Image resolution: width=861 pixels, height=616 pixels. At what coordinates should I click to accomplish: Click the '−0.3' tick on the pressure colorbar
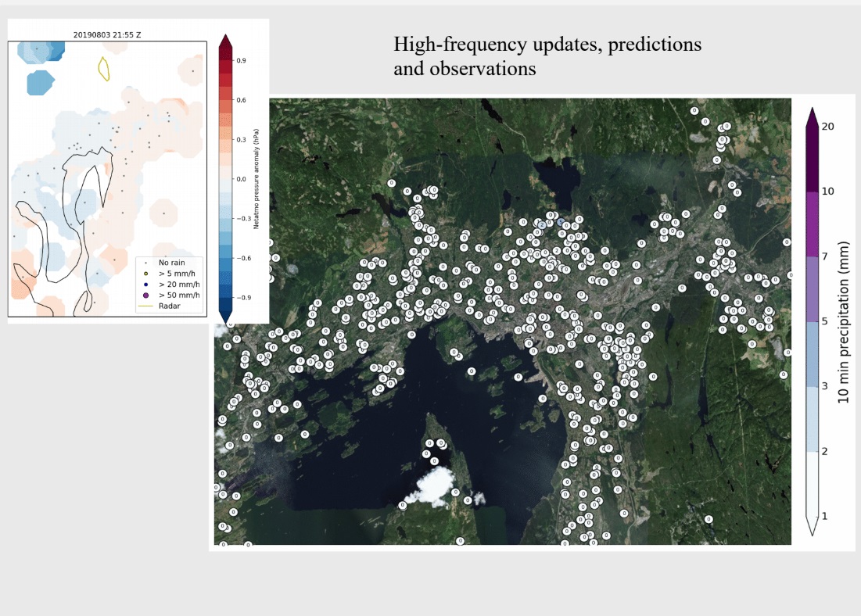tap(243, 219)
